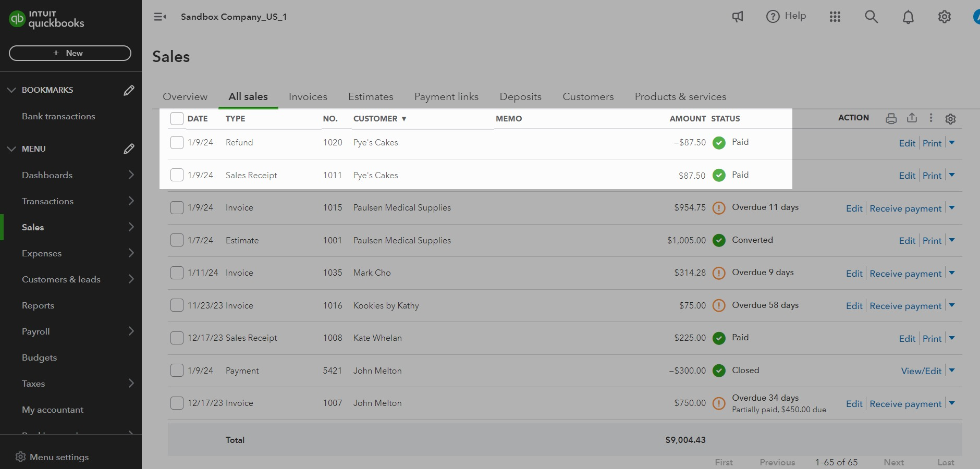Open table settings gear icon
The height and width of the screenshot is (469, 980).
[950, 119]
